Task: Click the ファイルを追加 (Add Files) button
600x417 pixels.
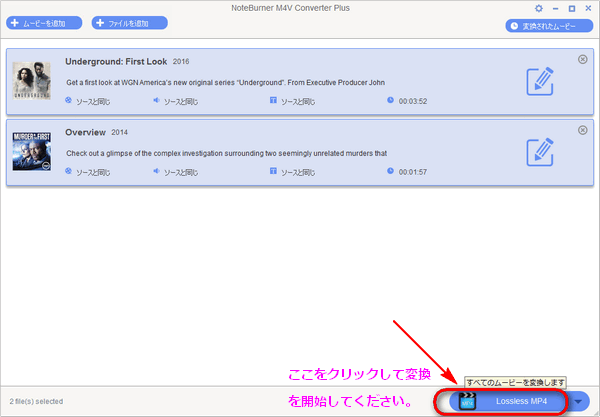Action: [129, 23]
